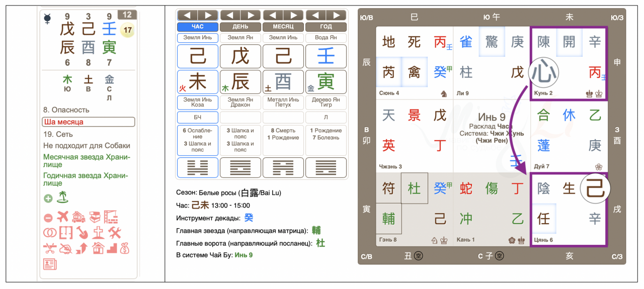
Task: Click the airplane travel activity icon
Action: (63, 218)
